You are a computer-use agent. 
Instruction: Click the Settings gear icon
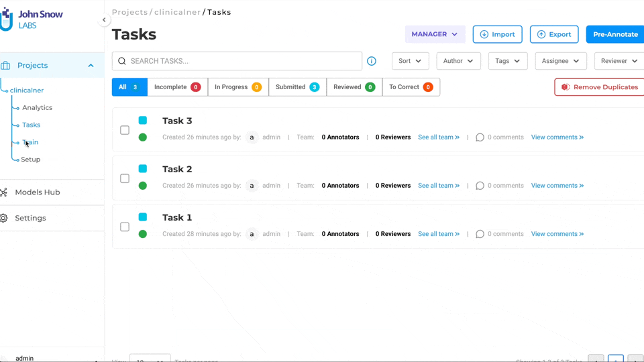[4, 218]
